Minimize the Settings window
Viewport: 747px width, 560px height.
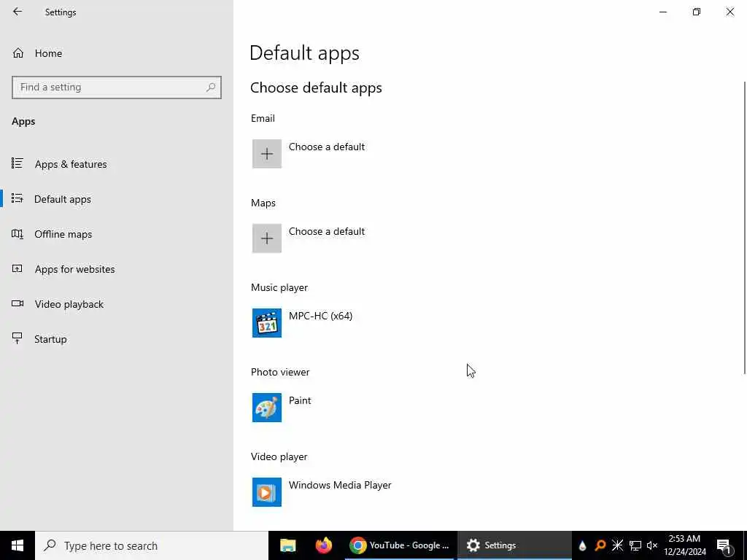click(x=663, y=12)
